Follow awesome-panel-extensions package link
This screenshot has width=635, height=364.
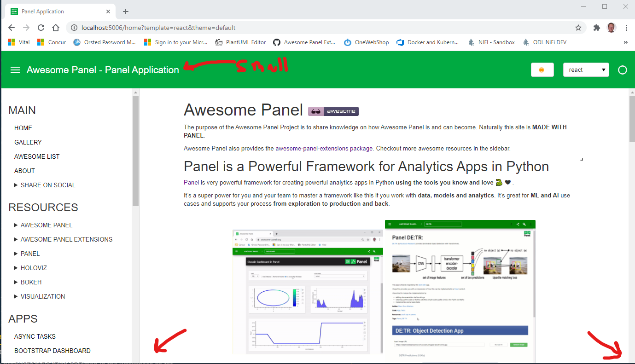(x=324, y=149)
